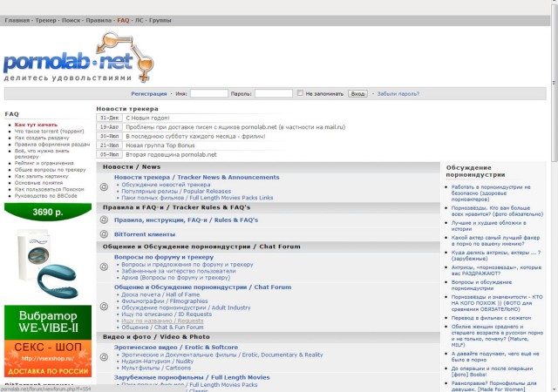Open FAQ link Как создать раздачу
The image size is (558, 392).
click(x=42, y=138)
